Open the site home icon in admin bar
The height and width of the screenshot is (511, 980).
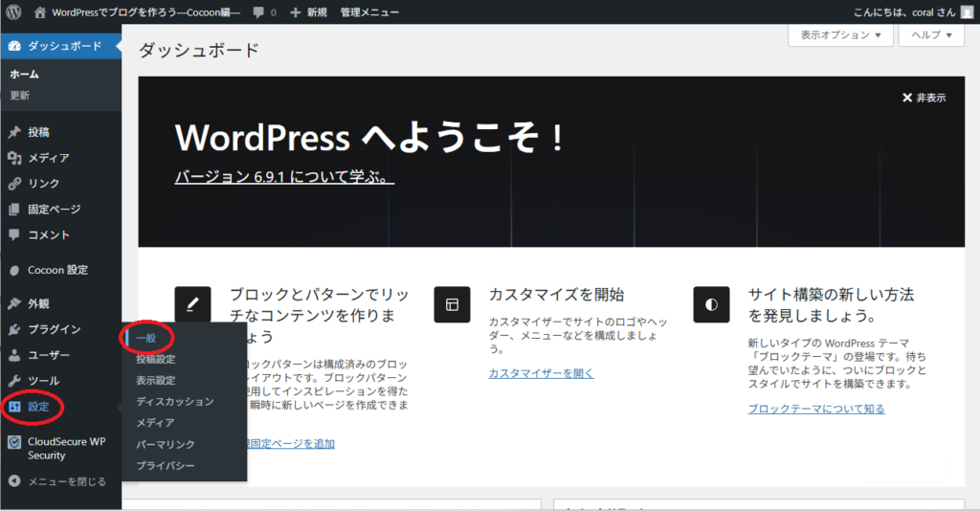(40, 11)
